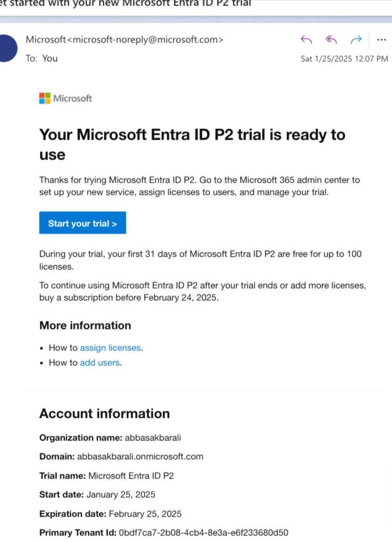392x542 pixels.
Task: Open the More actions ellipsis menu
Action: pyautogui.click(x=382, y=40)
